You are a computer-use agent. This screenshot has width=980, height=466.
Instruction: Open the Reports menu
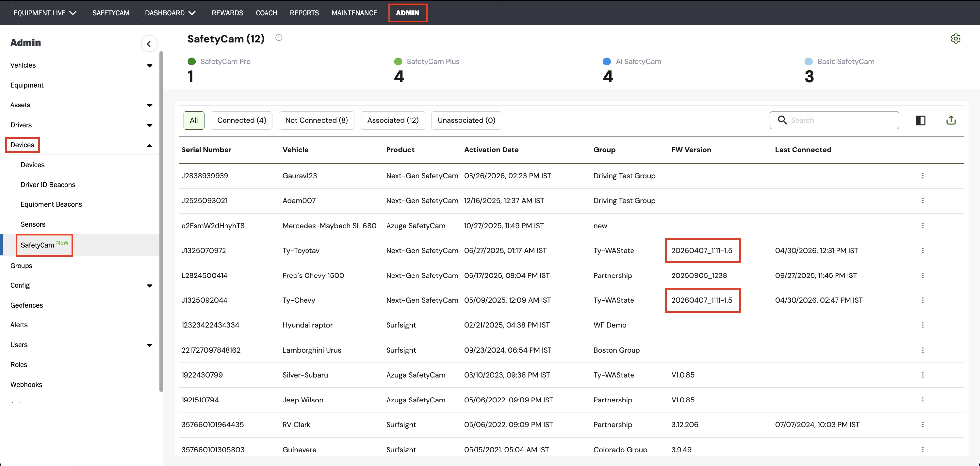pos(304,13)
